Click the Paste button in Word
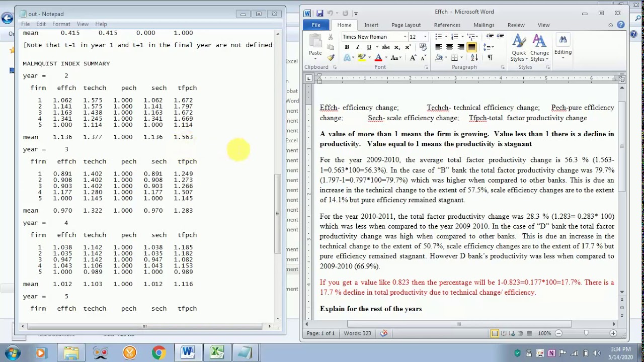Screen dimensions: 644x362 click(315, 46)
